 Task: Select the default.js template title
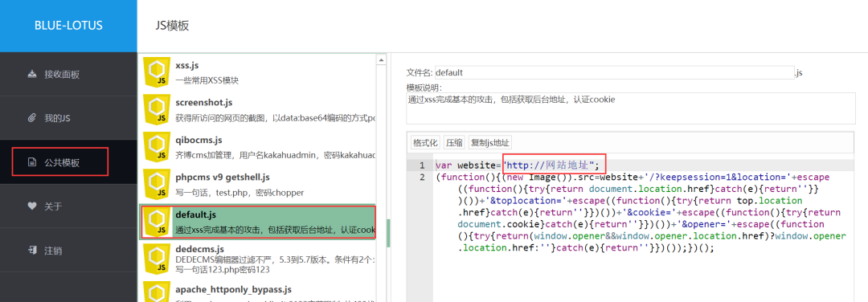[194, 214]
